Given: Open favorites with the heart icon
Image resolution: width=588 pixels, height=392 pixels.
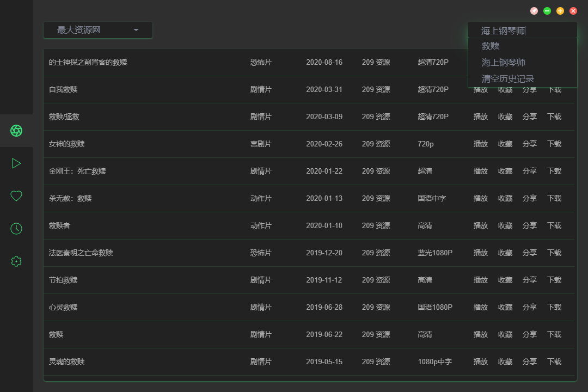Looking at the screenshot, I should tap(16, 196).
